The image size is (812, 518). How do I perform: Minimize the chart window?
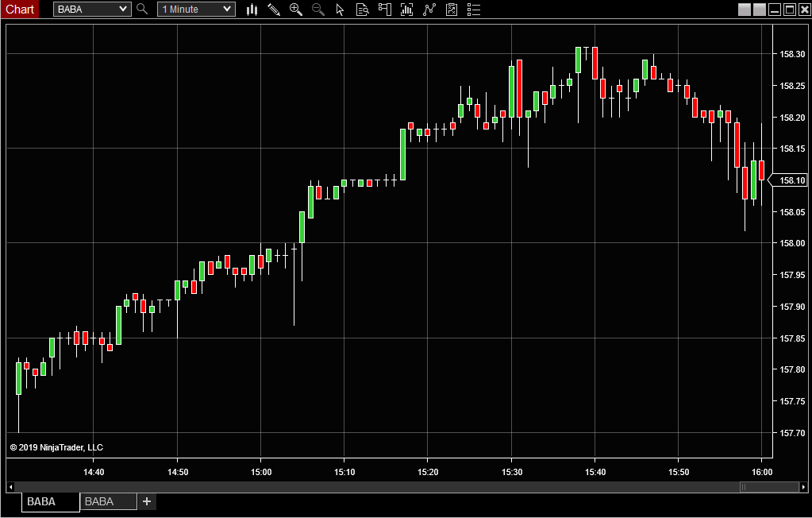coord(775,10)
